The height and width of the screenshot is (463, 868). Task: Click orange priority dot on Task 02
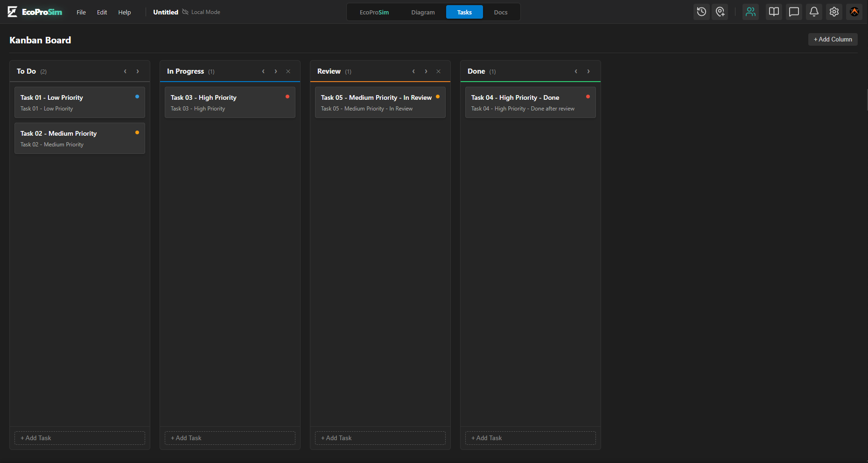(x=137, y=132)
